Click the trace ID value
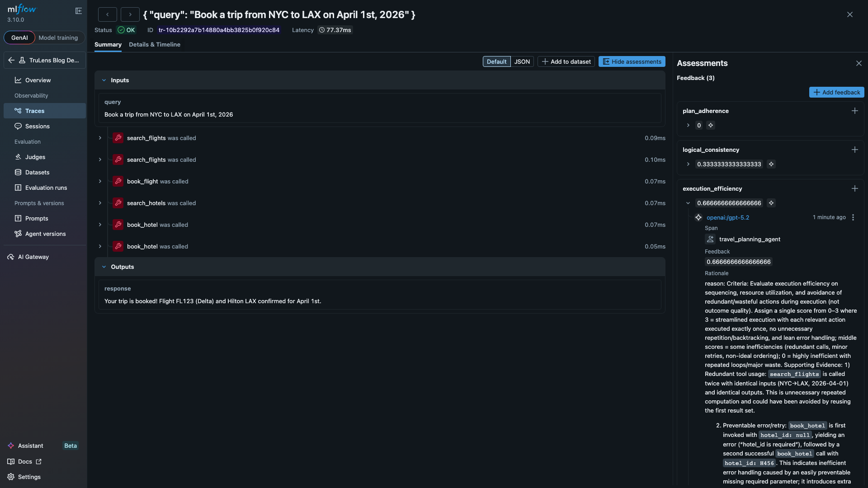The image size is (868, 488). click(x=219, y=30)
